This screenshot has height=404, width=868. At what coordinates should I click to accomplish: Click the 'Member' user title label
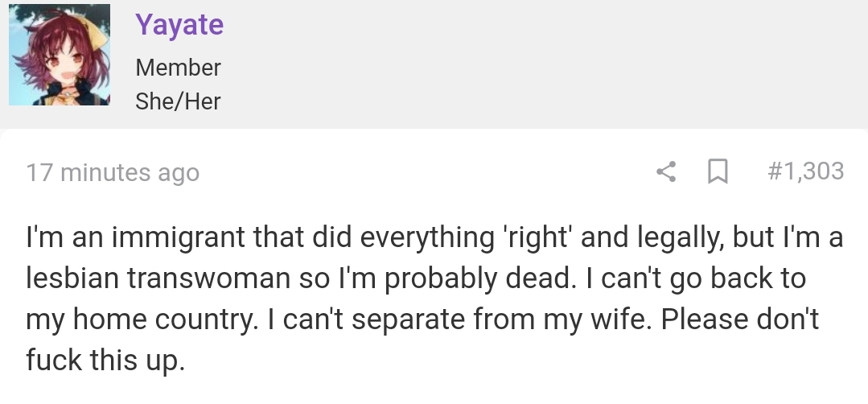(179, 68)
